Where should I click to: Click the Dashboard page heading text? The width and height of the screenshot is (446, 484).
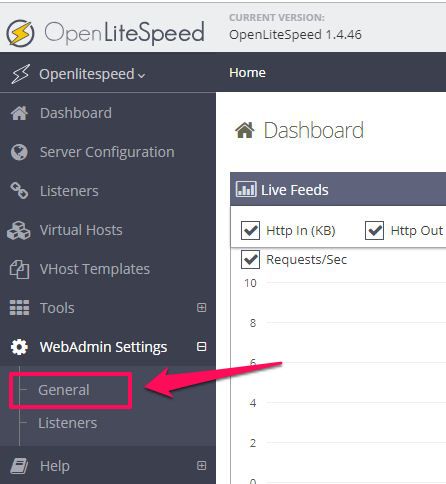314,130
